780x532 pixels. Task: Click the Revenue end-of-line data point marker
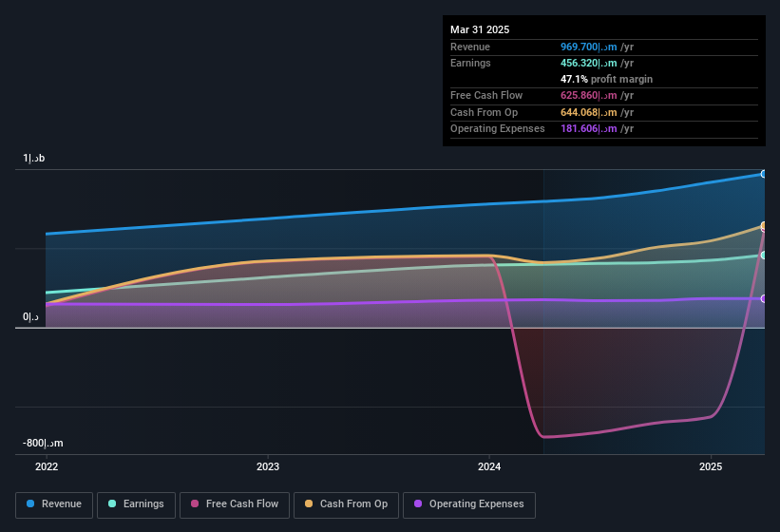click(764, 174)
